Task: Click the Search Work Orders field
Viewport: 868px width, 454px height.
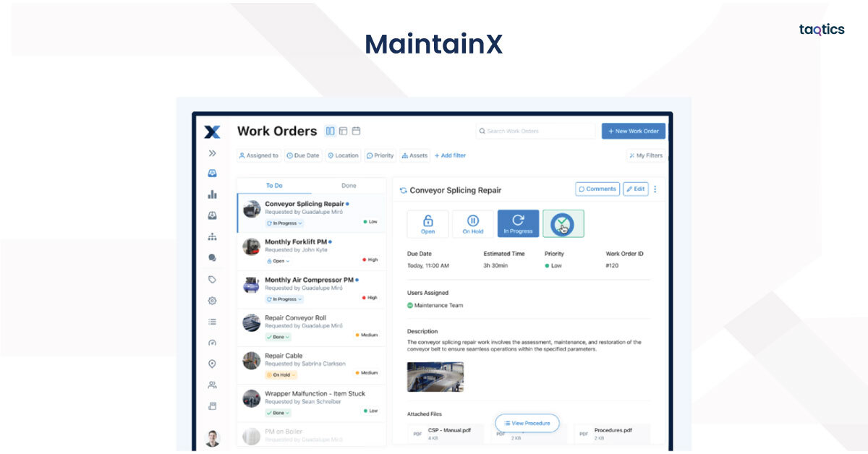Action: (x=535, y=131)
